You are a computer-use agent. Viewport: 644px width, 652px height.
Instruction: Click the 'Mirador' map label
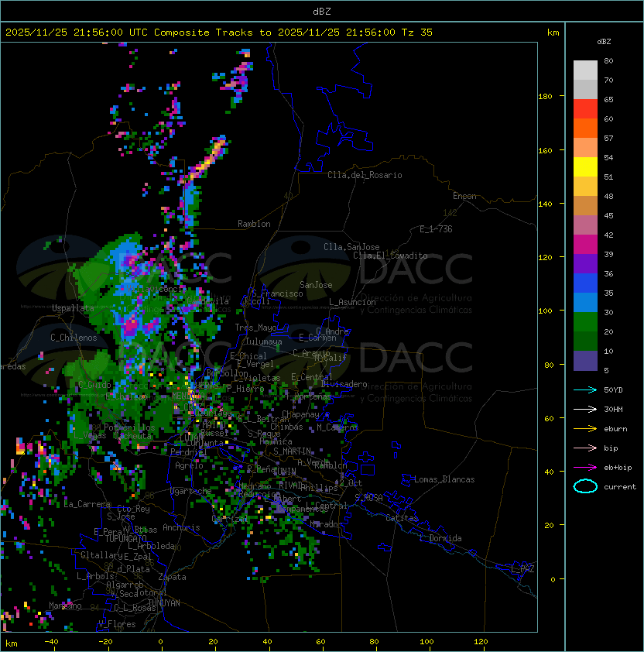pos(327,524)
